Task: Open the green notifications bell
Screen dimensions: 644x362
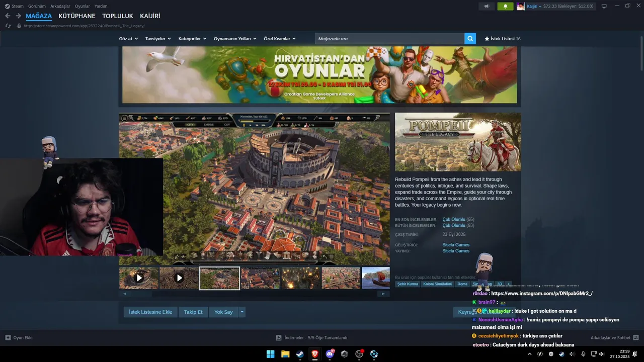Action: click(x=505, y=6)
